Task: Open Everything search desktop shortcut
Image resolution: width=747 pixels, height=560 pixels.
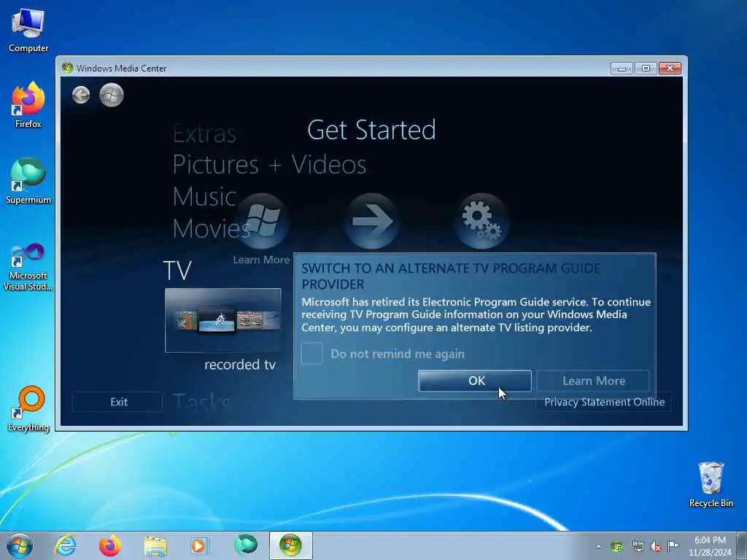Action: pyautogui.click(x=28, y=408)
